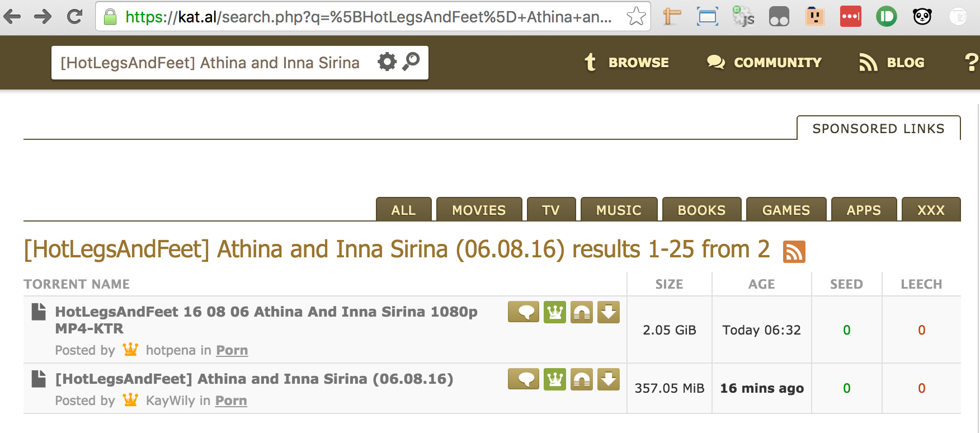Click the 'Today 06:32' age cell
The image size is (980, 433).
762,330
